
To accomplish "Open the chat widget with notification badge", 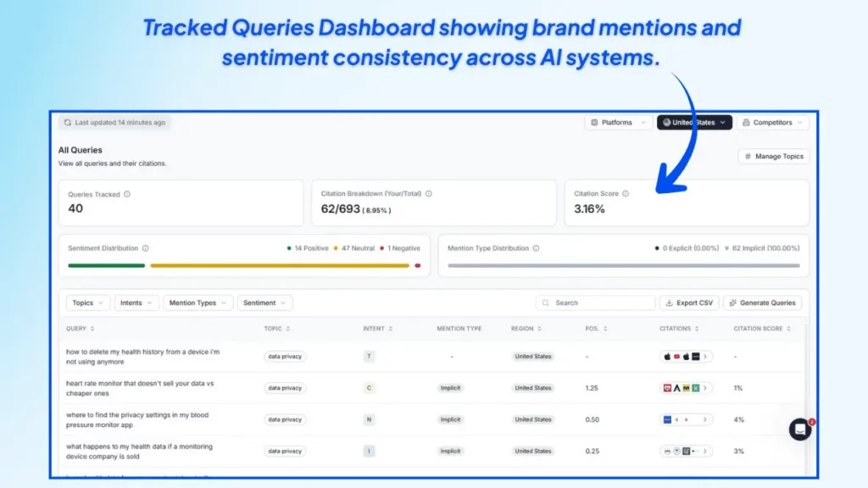I will (800, 430).
